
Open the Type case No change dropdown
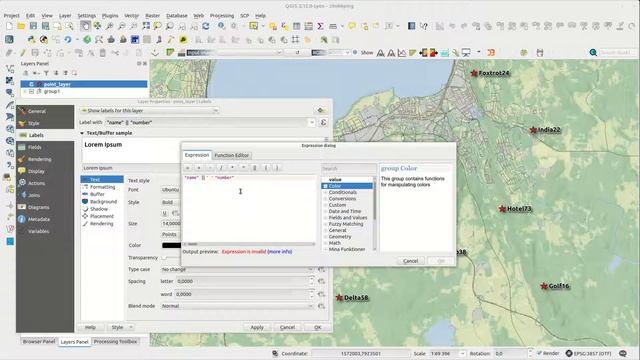coord(237,269)
